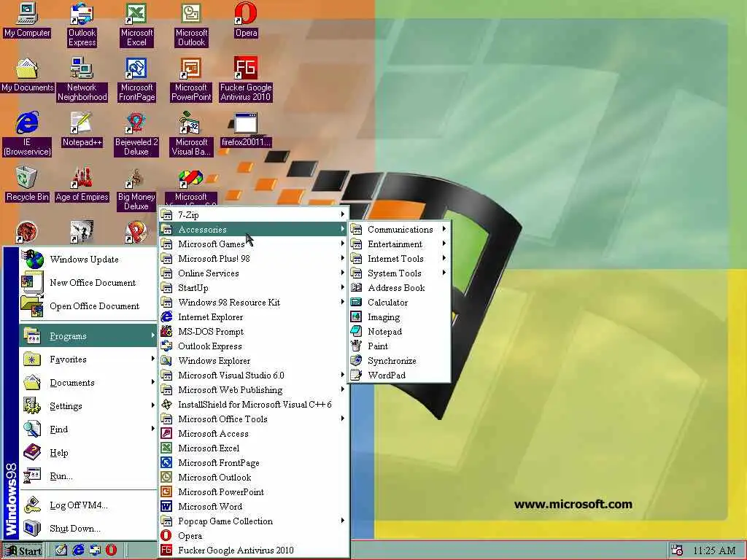
Task: Launch Microsoft Word from Programs
Action: coord(253,507)
